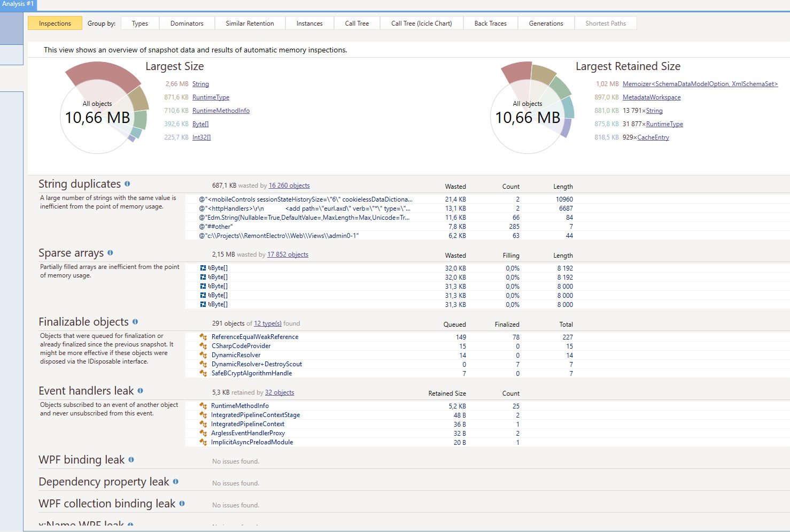The height and width of the screenshot is (532, 790).
Task: Open the String link under Largest Size
Action: pyautogui.click(x=200, y=84)
